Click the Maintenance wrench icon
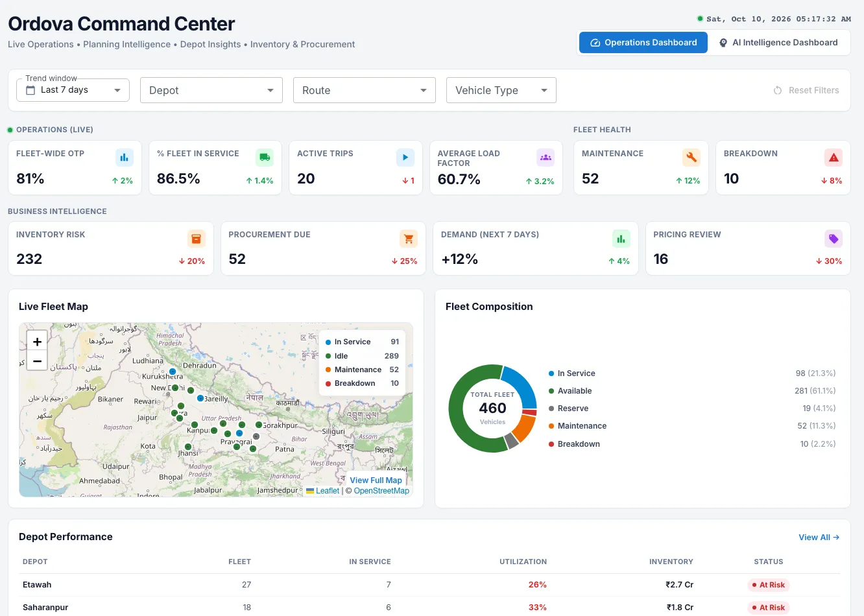864x616 pixels. 691,157
